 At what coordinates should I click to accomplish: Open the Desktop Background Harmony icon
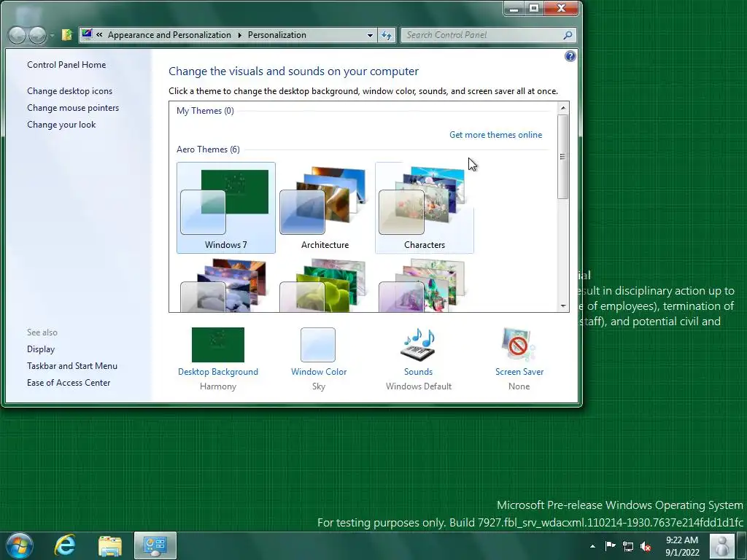coord(217,345)
